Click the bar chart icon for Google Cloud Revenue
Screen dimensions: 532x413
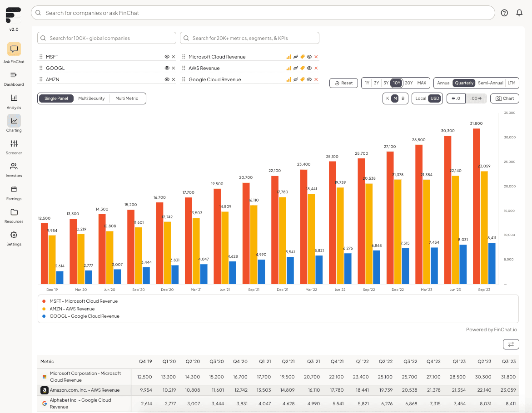tap(289, 79)
